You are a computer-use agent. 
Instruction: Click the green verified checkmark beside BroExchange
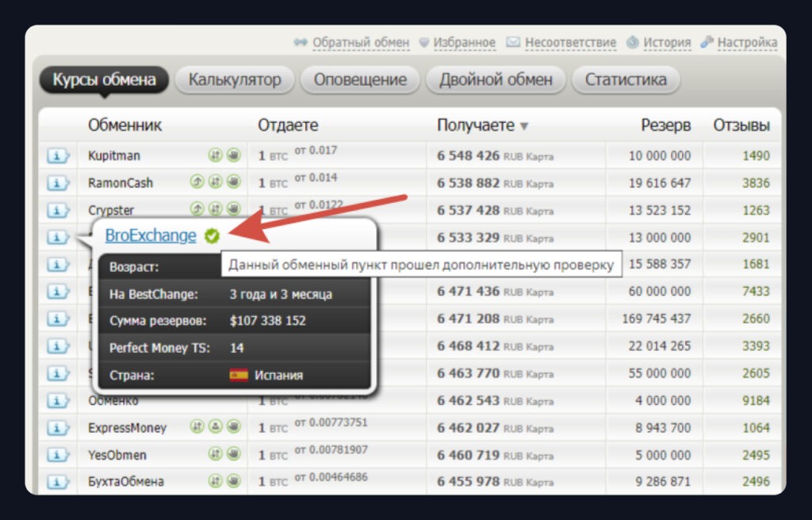[x=211, y=235]
